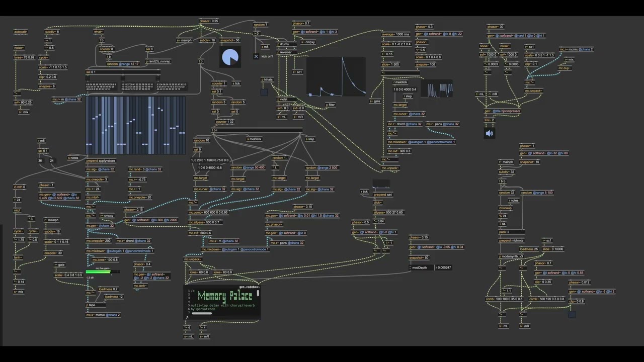
Task: Select the 'slide~ 0 10000' object
Action: point(553,249)
